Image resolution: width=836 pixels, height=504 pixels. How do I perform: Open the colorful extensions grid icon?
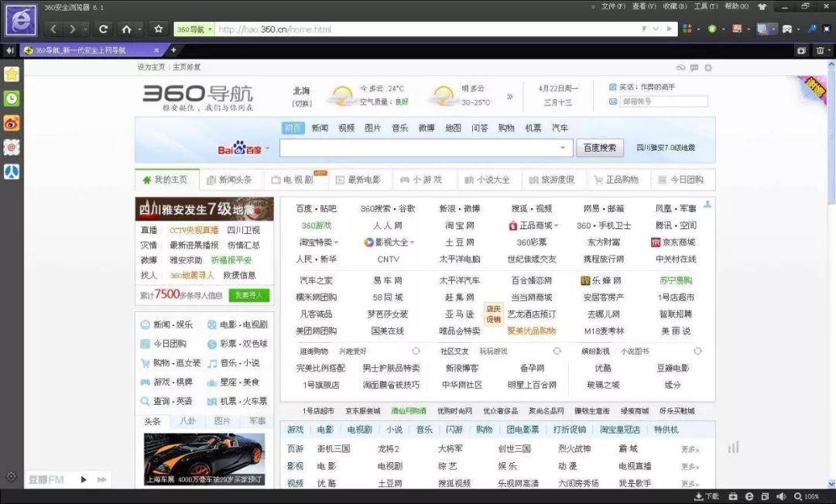pos(687,29)
